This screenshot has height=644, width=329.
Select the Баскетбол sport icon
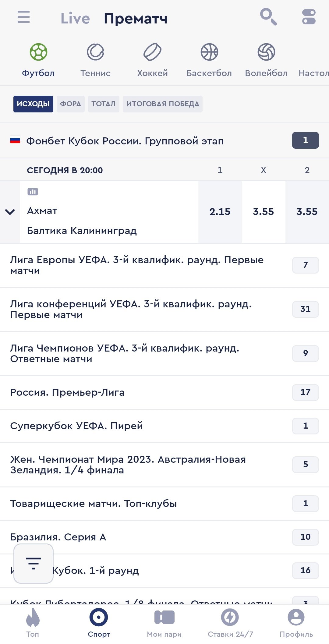click(209, 60)
